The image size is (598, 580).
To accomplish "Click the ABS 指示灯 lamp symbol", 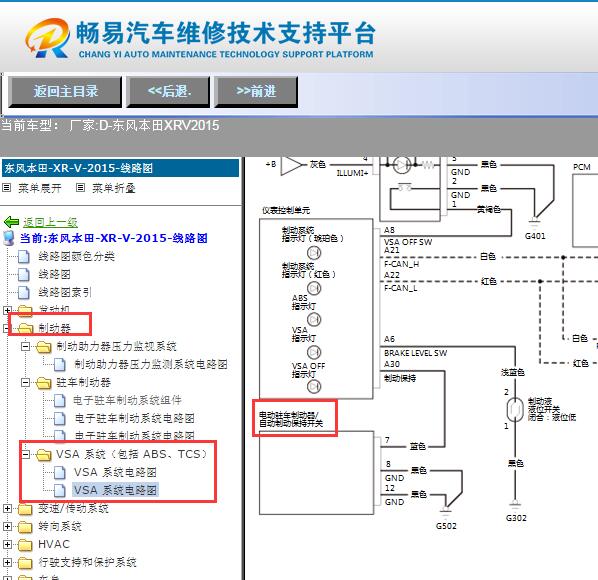I will coord(314,319).
